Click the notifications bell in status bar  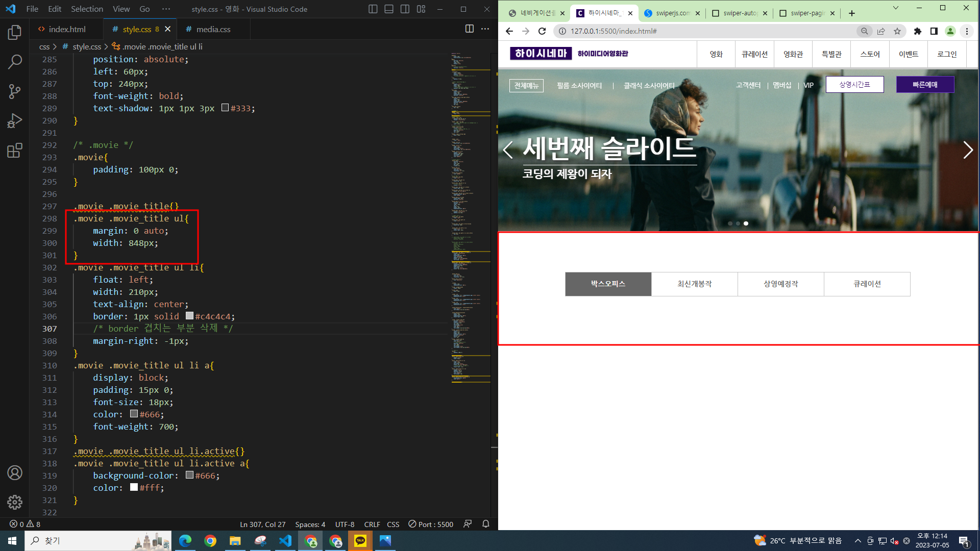coord(485,524)
